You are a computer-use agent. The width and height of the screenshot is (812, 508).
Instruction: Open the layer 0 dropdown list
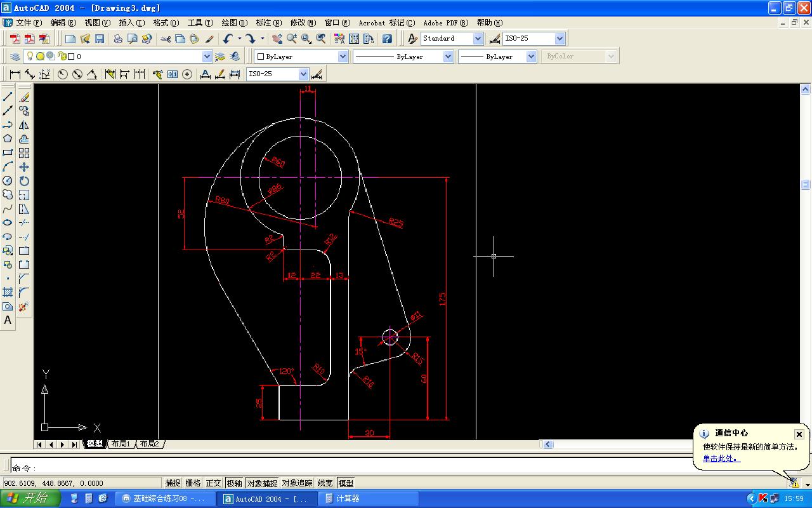pyautogui.click(x=207, y=57)
